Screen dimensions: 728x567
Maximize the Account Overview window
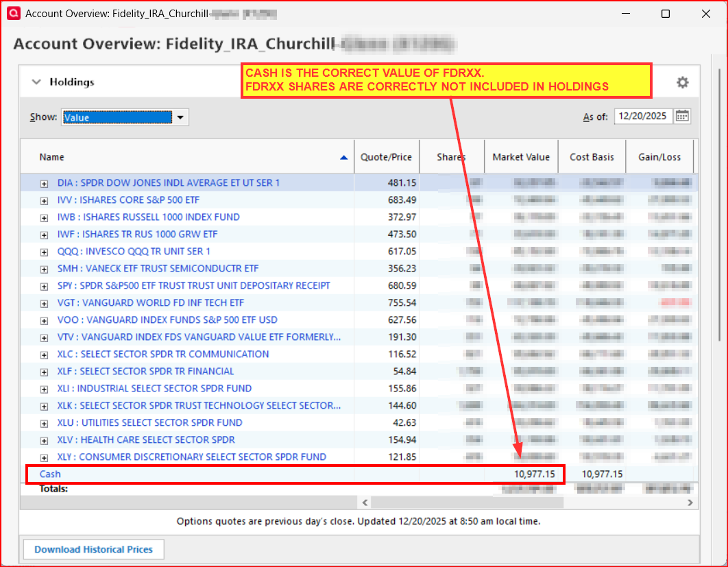(x=666, y=14)
